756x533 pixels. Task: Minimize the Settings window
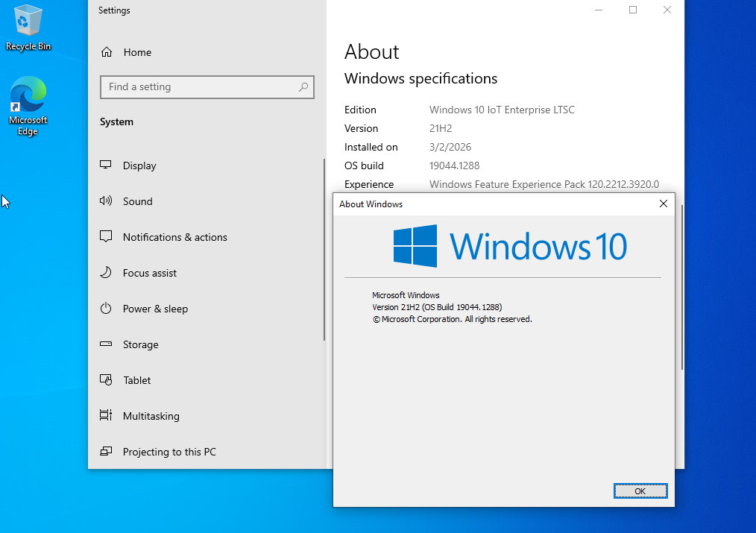click(x=599, y=10)
